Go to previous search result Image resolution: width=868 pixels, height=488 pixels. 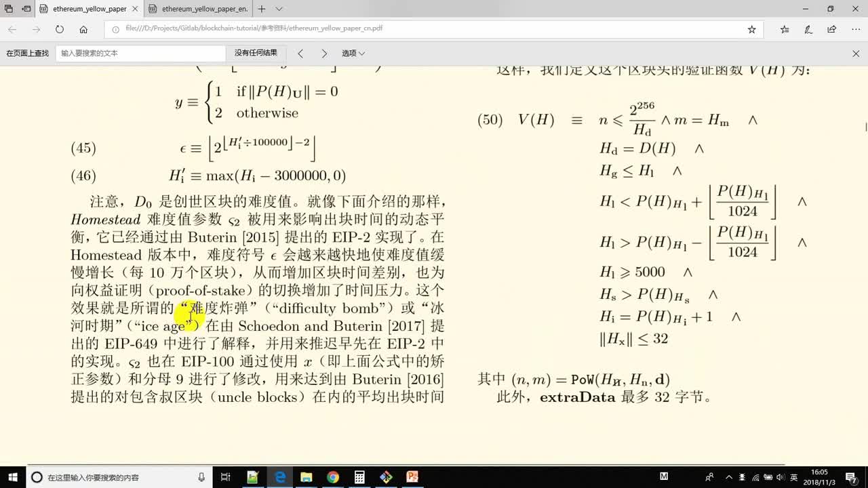tap(300, 53)
